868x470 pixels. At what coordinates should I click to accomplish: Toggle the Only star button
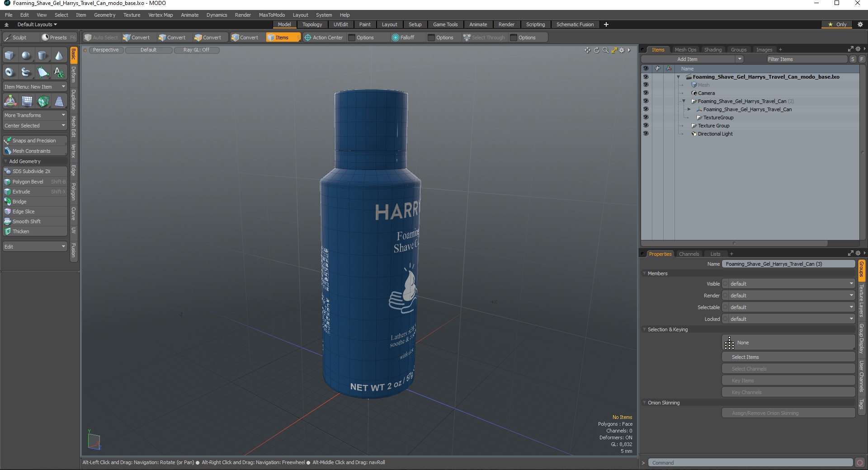837,24
